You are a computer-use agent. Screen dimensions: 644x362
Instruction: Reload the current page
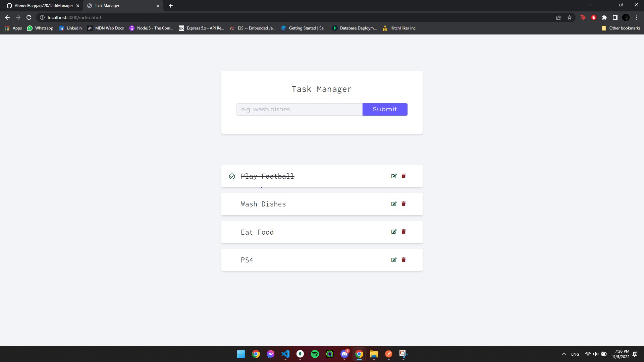[29, 17]
